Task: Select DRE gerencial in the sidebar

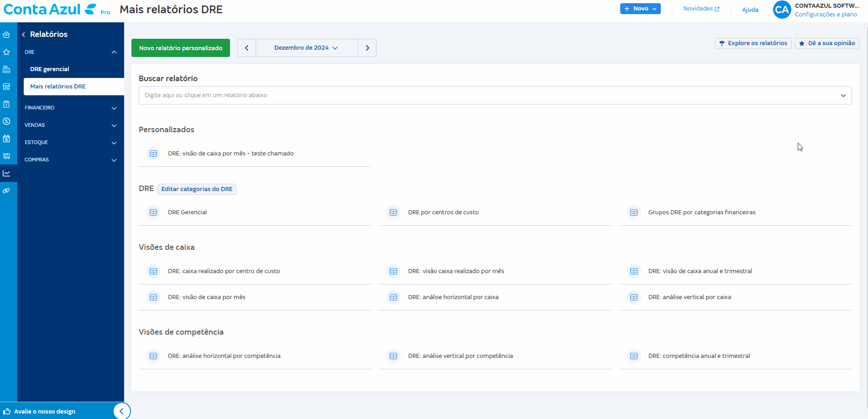Action: pos(50,69)
